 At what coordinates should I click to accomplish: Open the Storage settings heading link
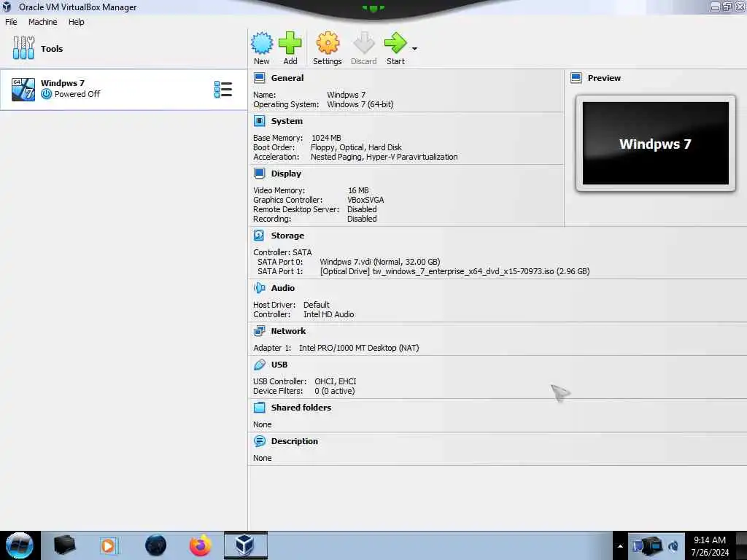(287, 236)
